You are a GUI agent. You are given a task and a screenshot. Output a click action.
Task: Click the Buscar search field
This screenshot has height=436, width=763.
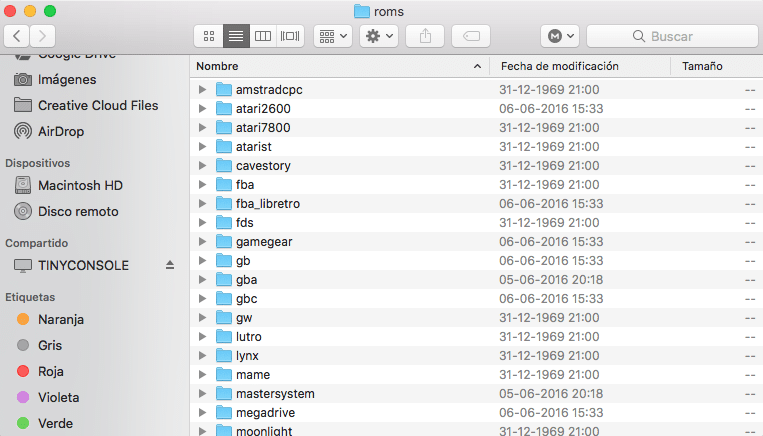coord(672,36)
